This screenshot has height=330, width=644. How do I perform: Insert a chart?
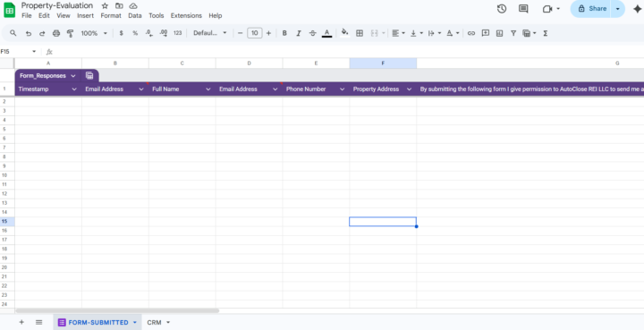[499, 33]
